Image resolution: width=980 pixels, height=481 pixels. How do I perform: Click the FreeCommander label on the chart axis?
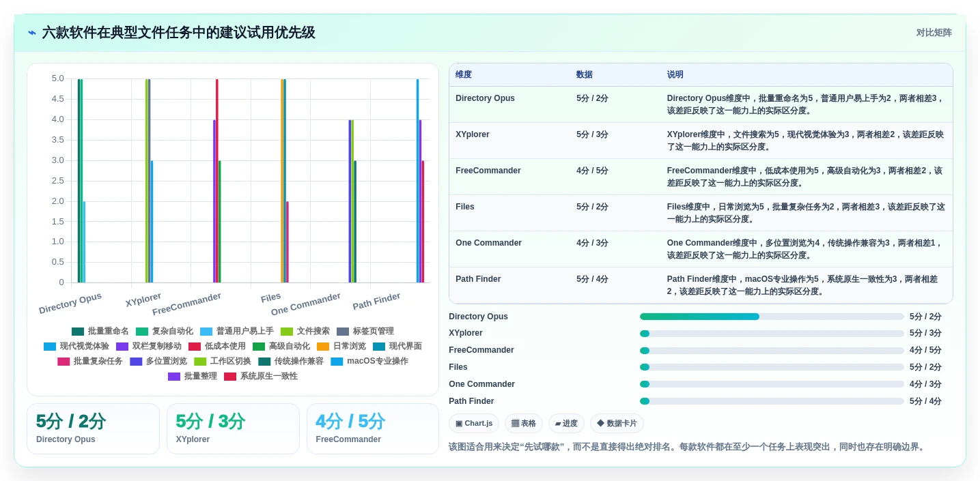[x=186, y=304]
